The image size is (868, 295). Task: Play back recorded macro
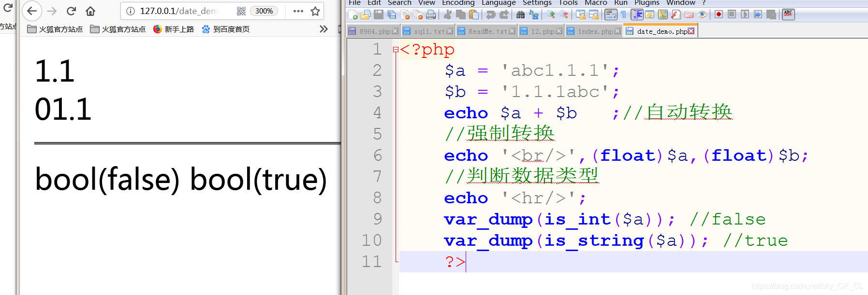click(745, 14)
